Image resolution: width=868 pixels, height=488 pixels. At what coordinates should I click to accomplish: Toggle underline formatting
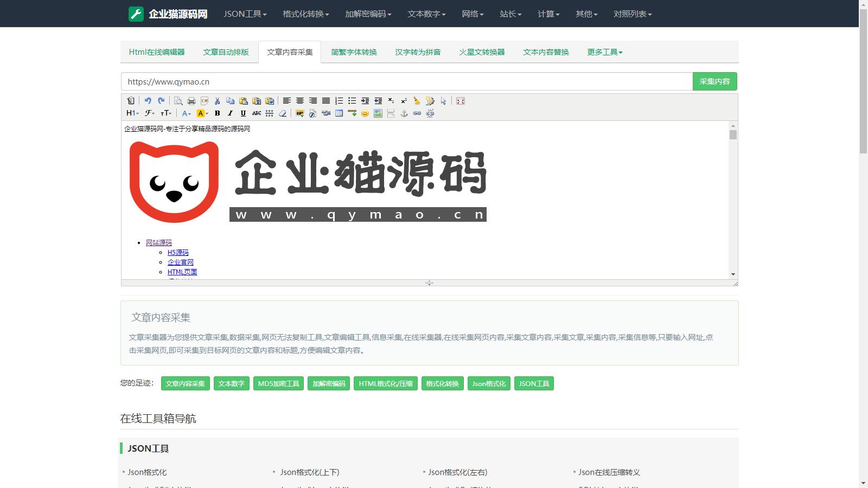244,113
